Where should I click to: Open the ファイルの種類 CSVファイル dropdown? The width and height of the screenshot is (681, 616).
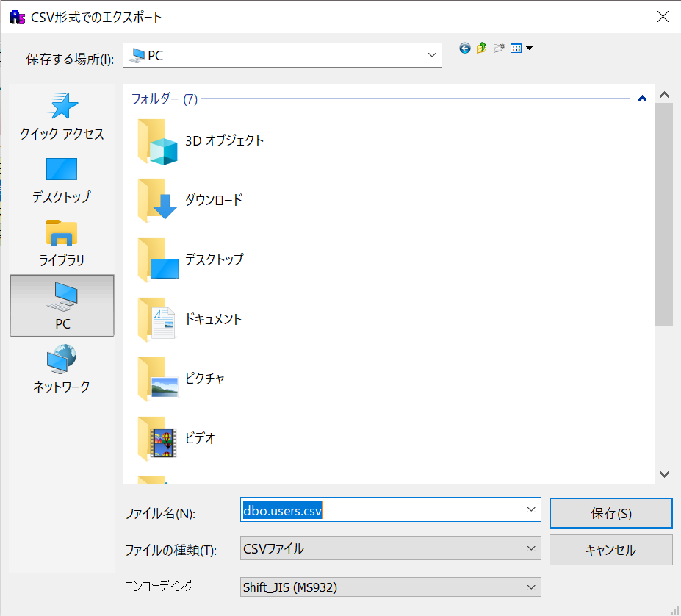click(x=390, y=548)
